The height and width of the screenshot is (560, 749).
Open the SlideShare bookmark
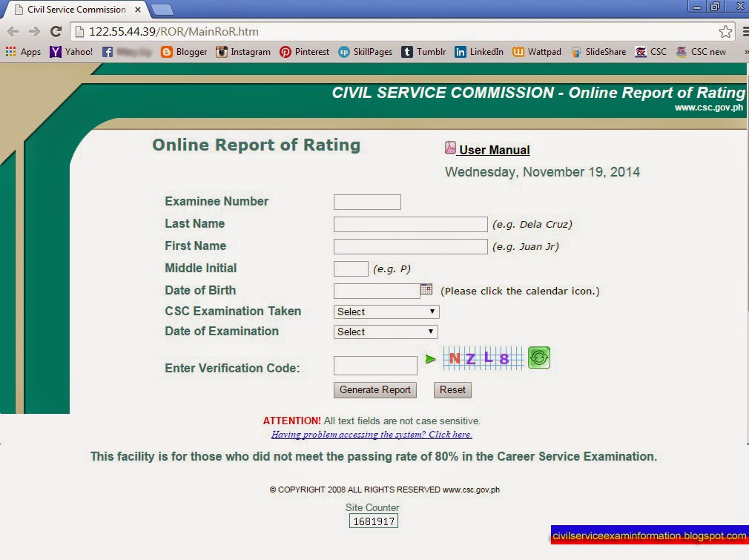(x=598, y=52)
